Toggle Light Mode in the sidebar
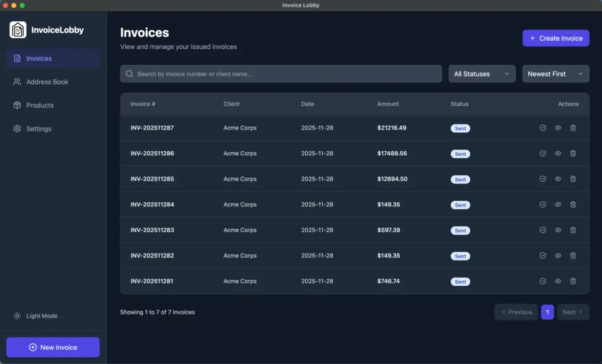This screenshot has width=602, height=364. (x=35, y=316)
